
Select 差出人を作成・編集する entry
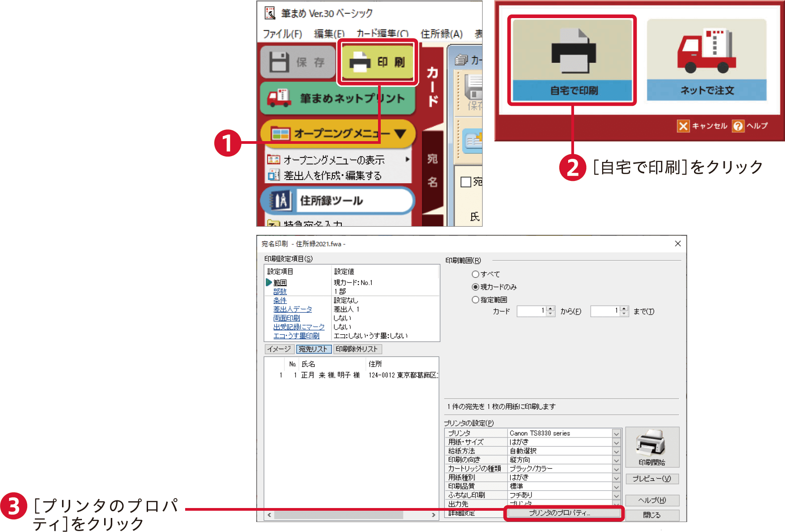tap(325, 175)
